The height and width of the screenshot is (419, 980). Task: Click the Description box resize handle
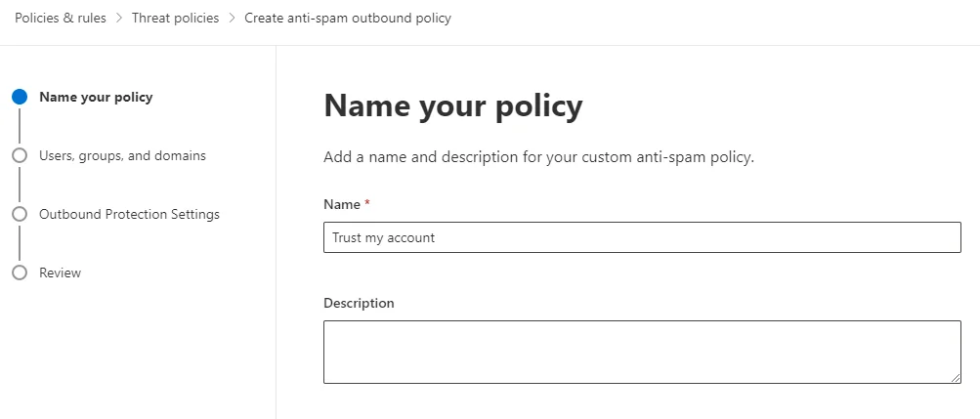(x=955, y=377)
